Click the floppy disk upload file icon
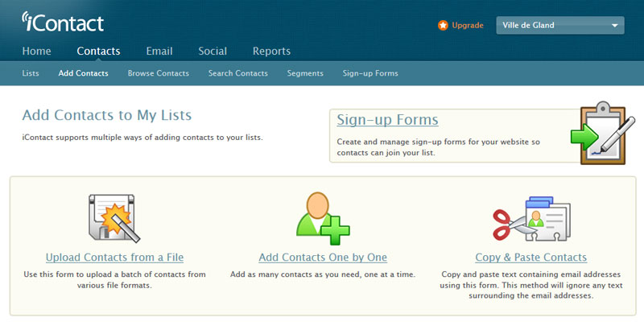Screen dimensions: 644x326 pos(114,217)
